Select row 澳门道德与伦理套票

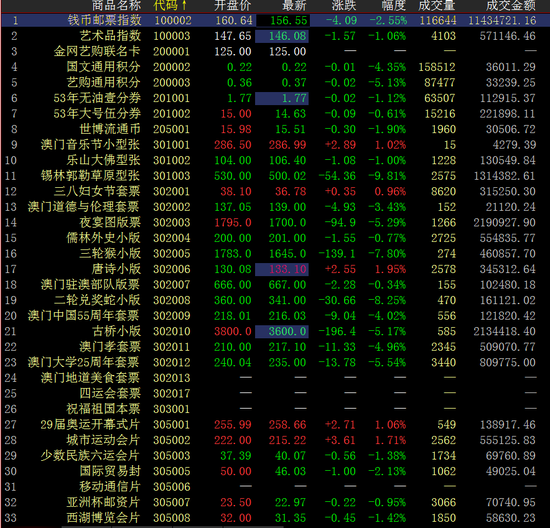tap(275, 207)
